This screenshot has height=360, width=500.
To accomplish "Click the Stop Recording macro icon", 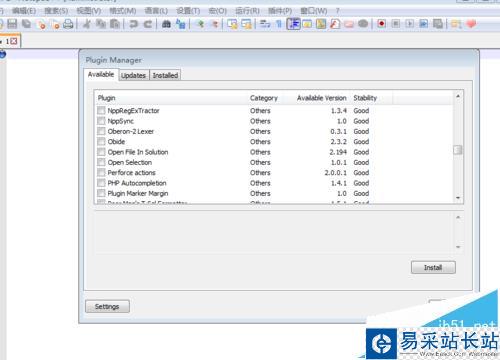I will coord(396,24).
